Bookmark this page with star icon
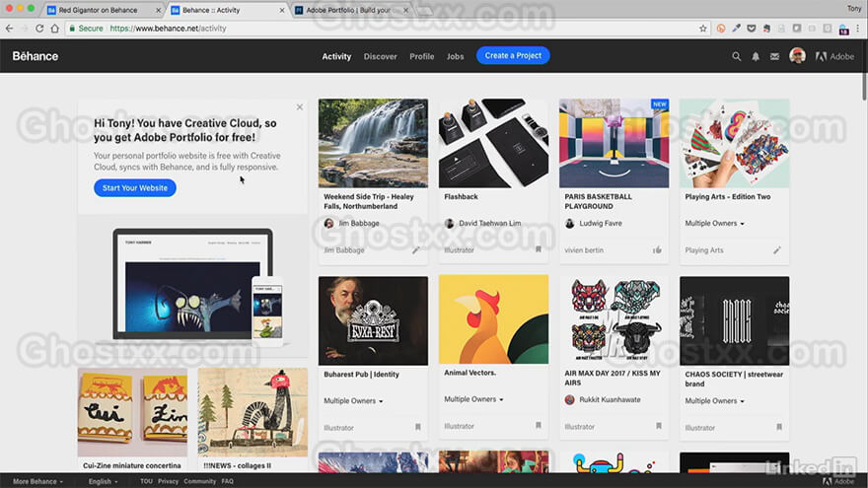The height and width of the screenshot is (488, 868). pyautogui.click(x=703, y=29)
